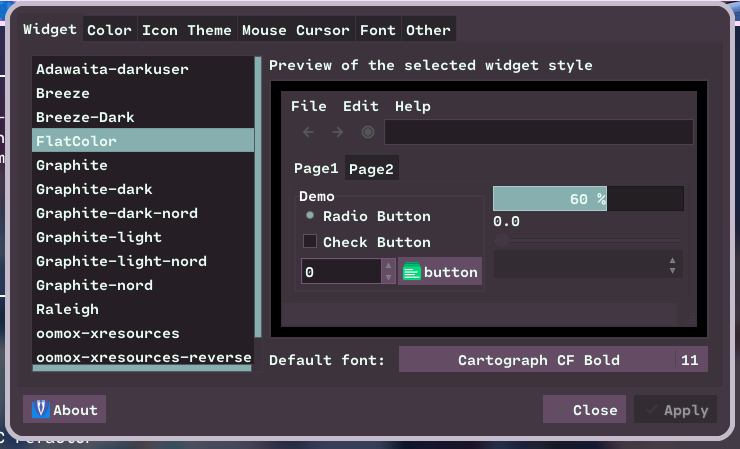
Task: Open the File menu in preview
Action: tap(309, 106)
